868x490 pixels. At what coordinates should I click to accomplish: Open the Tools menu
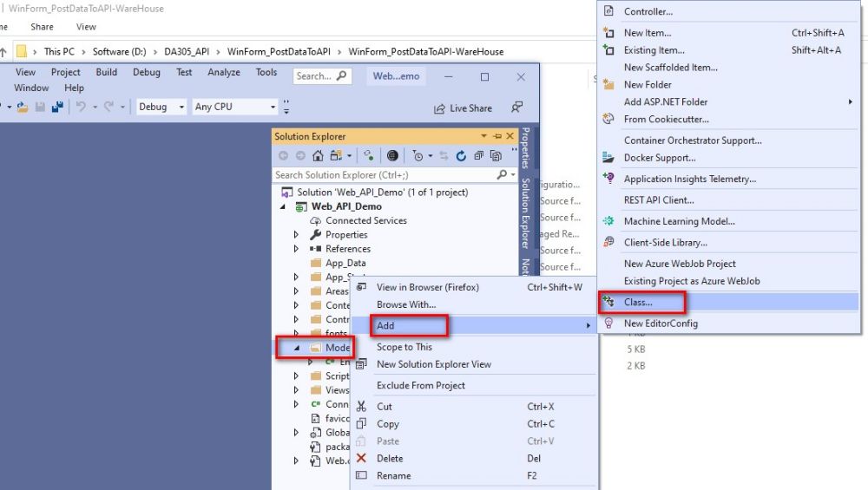266,72
